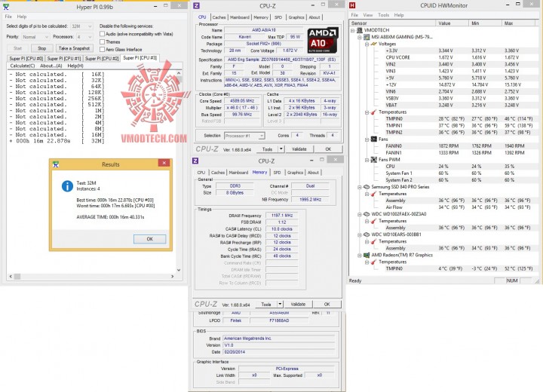Toggle the Themes checkbox
Screen dimensions: 543x392
point(102,42)
